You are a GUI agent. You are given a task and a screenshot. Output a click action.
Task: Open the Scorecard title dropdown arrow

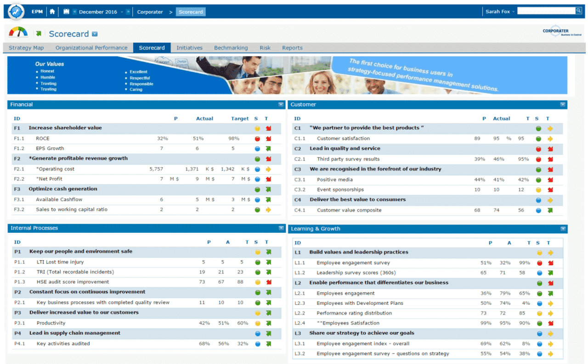tap(95, 34)
